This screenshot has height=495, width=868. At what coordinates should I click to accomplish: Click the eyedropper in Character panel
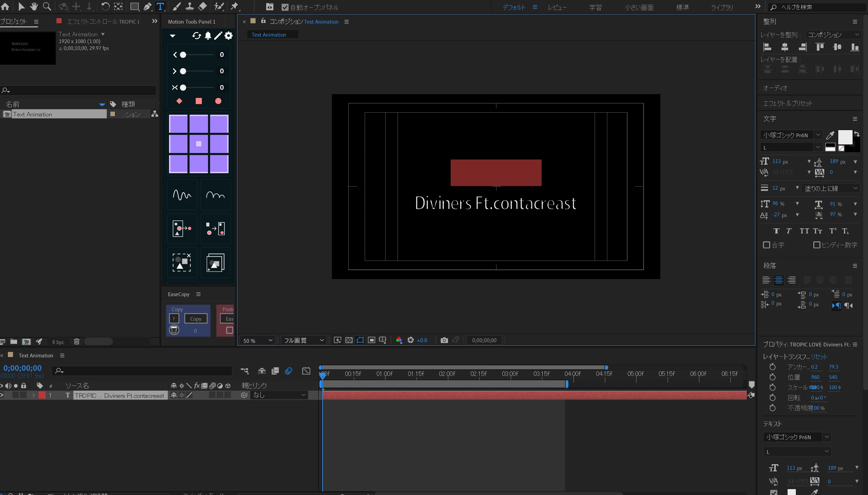click(830, 136)
